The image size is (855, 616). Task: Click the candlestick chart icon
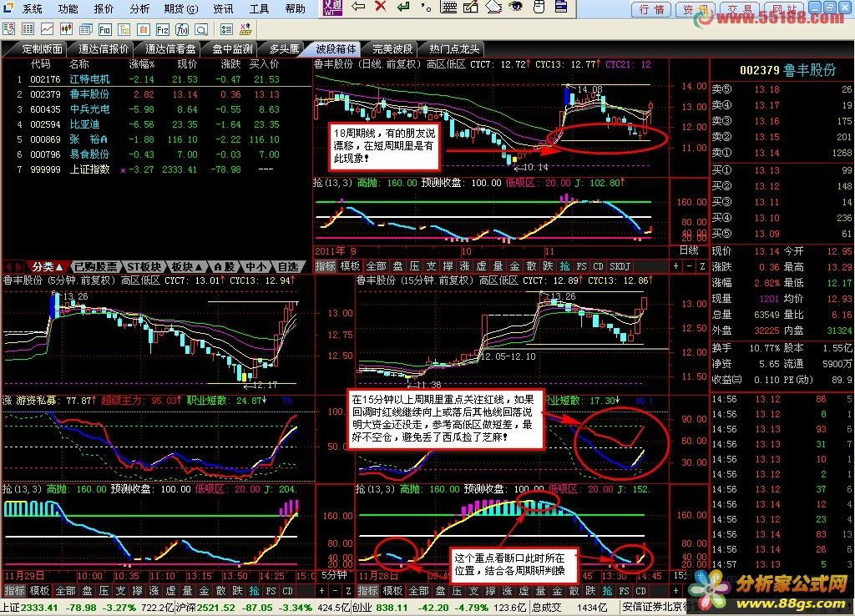click(67, 29)
